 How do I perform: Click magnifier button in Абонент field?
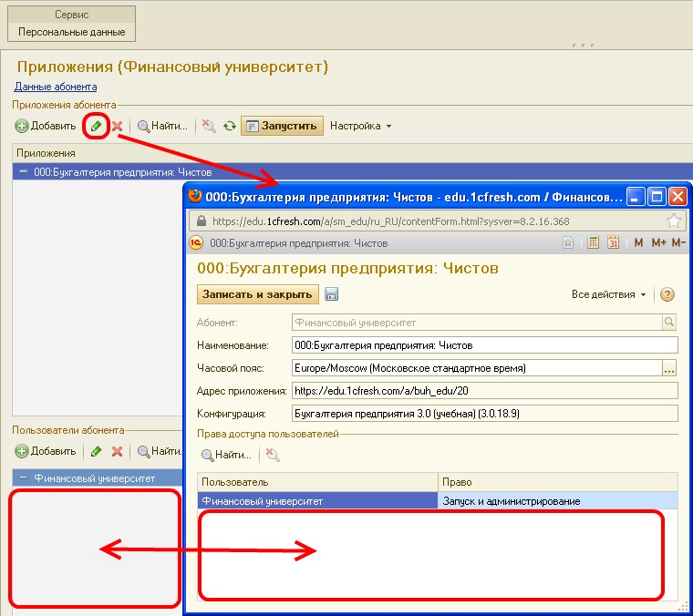click(669, 323)
